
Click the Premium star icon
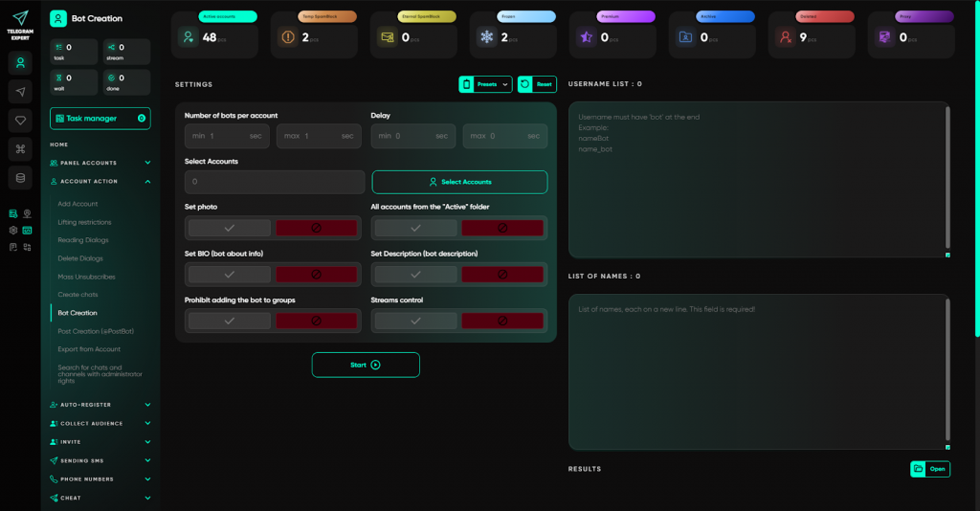[586, 37]
